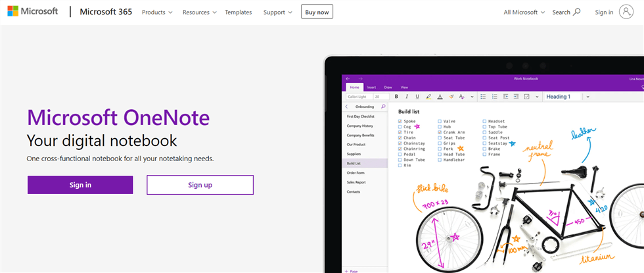This screenshot has width=644, height=273.
Task: Switch to the Insert ribbon tab
Action: [x=371, y=87]
